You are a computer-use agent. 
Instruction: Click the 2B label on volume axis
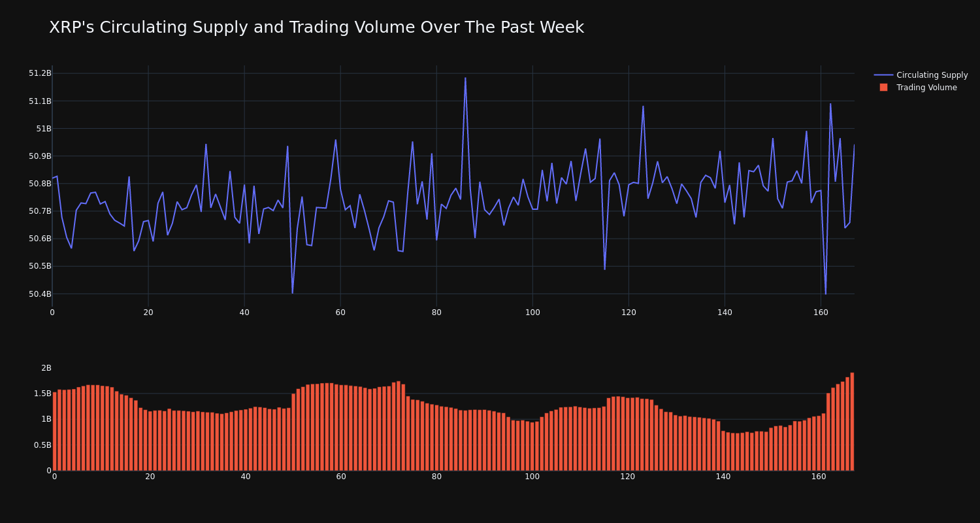click(46, 368)
